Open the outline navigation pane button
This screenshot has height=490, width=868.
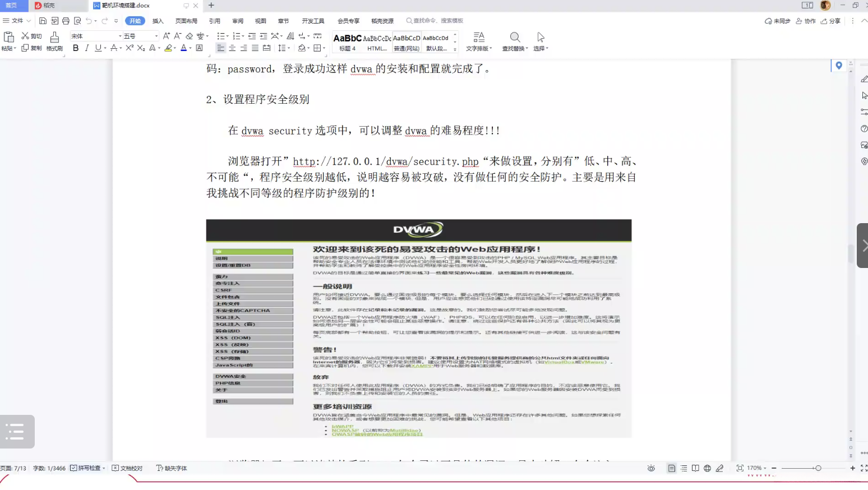(x=17, y=432)
